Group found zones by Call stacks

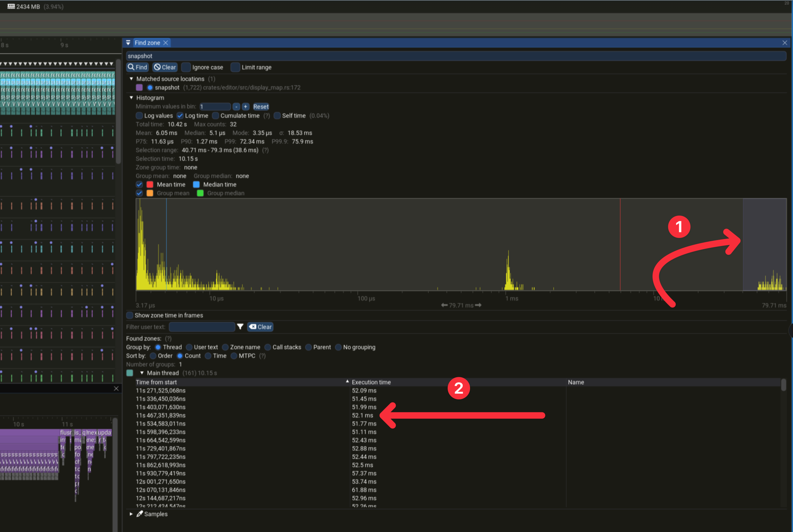coord(268,347)
